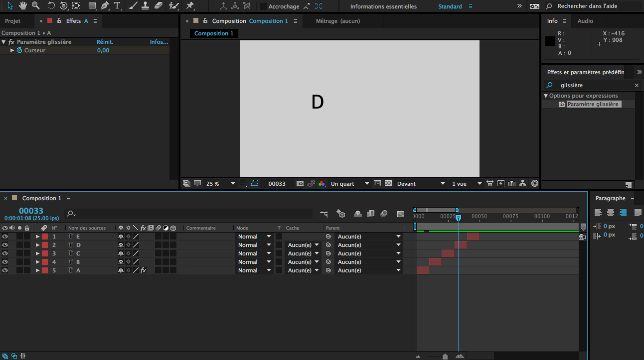644x360 pixels.
Task: Open the 25 % magnification dropdown
Action: [x=220, y=184]
